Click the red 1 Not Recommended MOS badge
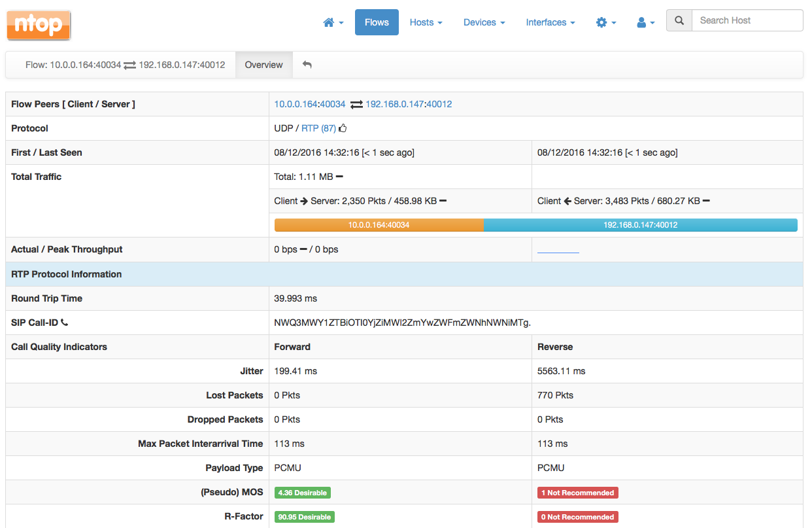 (578, 493)
